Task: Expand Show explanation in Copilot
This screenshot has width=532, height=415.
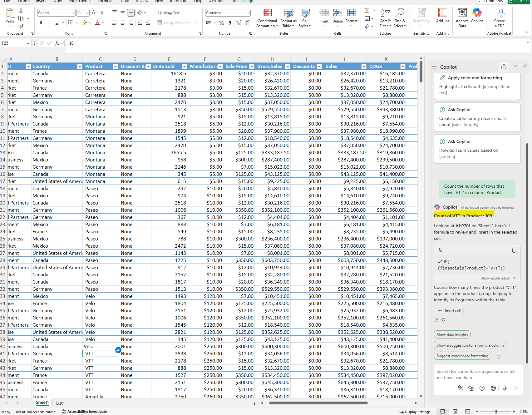Action: tap(498, 278)
